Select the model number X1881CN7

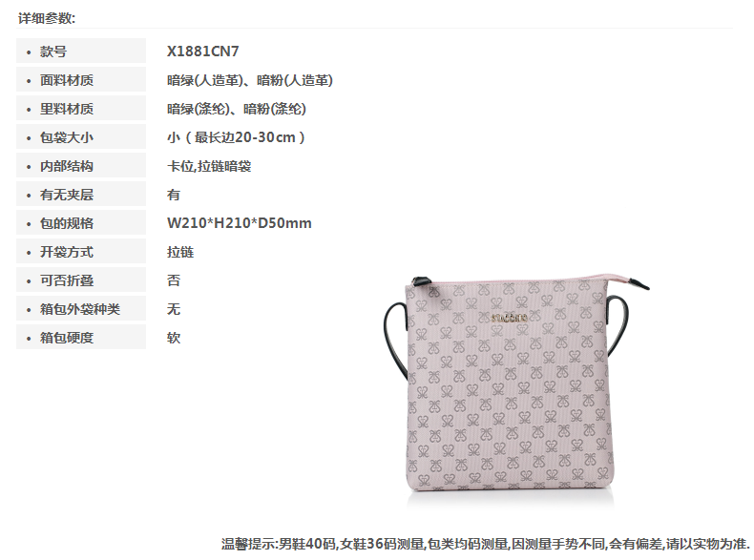click(x=202, y=52)
